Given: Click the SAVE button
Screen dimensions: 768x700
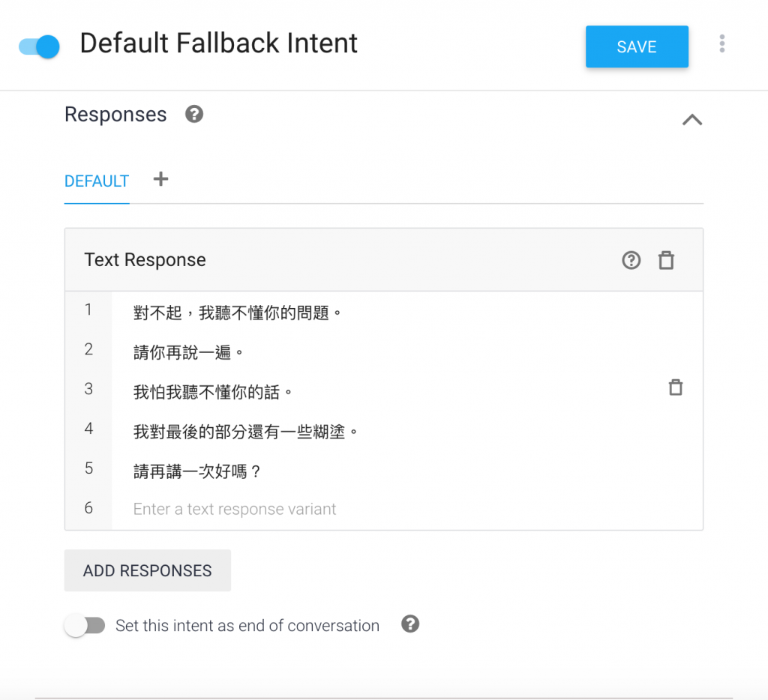Looking at the screenshot, I should coord(637,46).
